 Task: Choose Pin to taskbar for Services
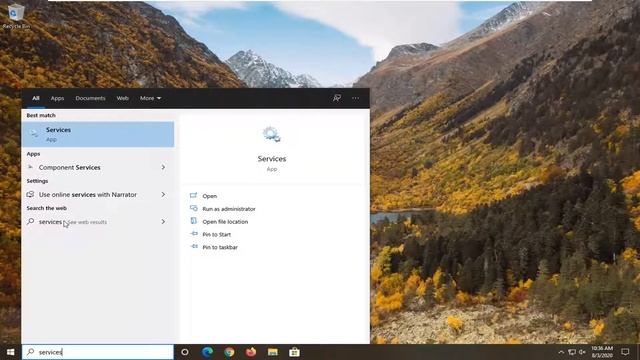pos(220,247)
